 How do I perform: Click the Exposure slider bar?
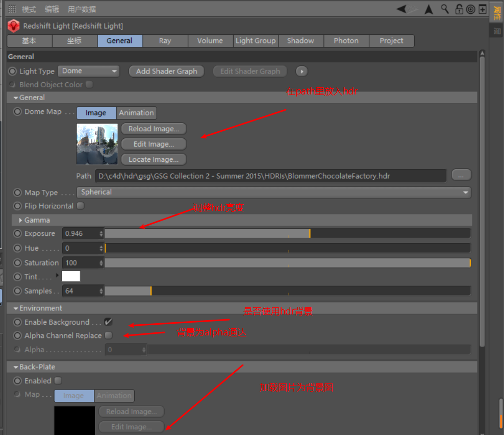288,233
